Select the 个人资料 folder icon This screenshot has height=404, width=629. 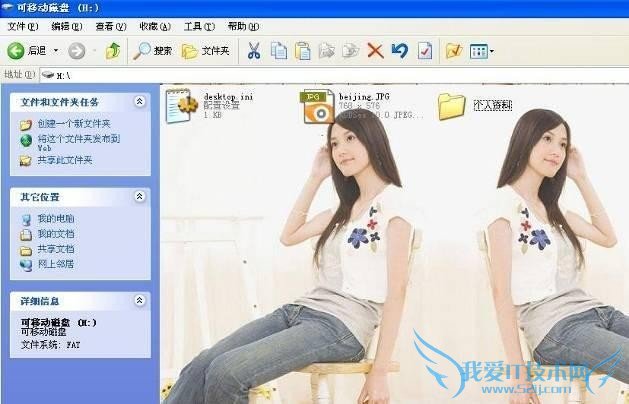pos(452,107)
